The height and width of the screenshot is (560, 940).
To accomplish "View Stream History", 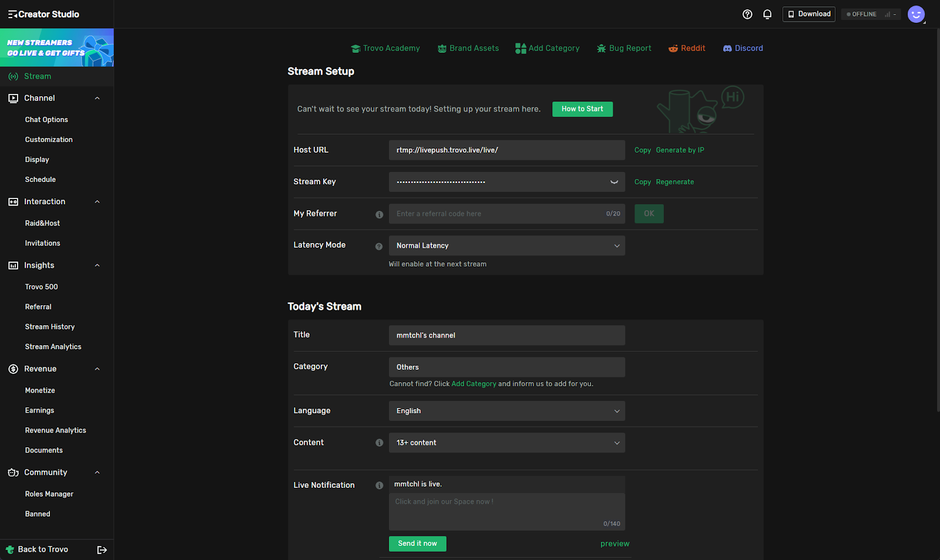I will point(50,327).
